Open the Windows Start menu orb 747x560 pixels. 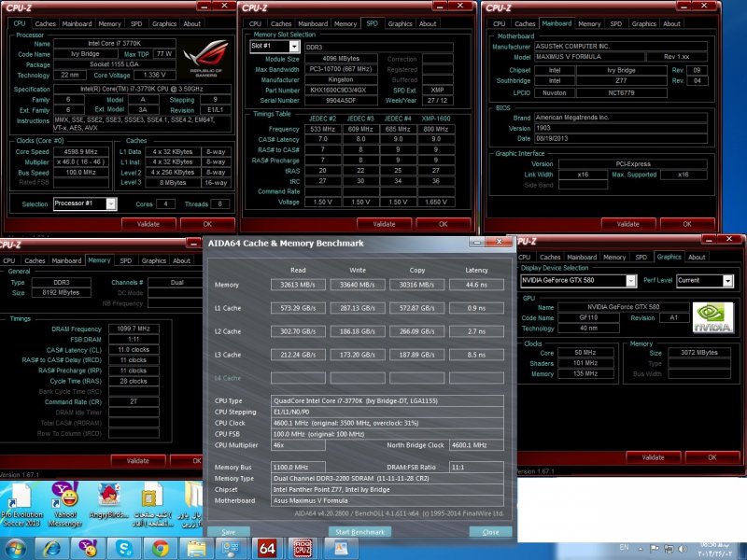pos(15,548)
